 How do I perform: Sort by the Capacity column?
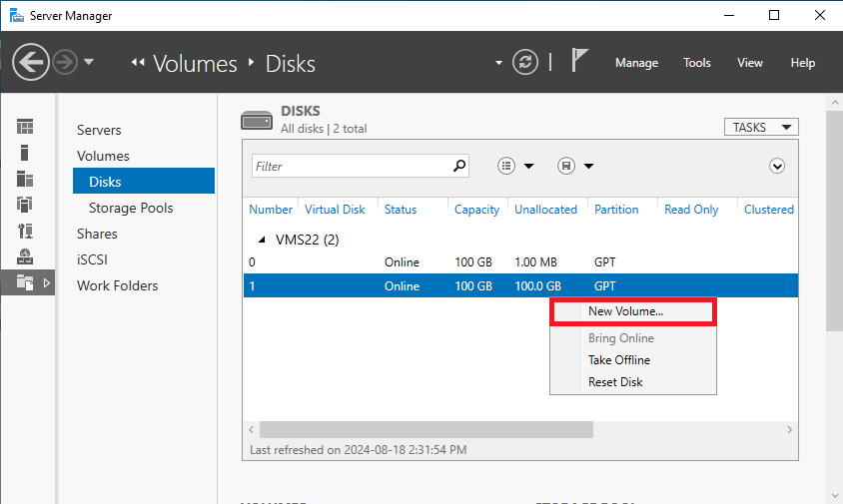tap(476, 210)
